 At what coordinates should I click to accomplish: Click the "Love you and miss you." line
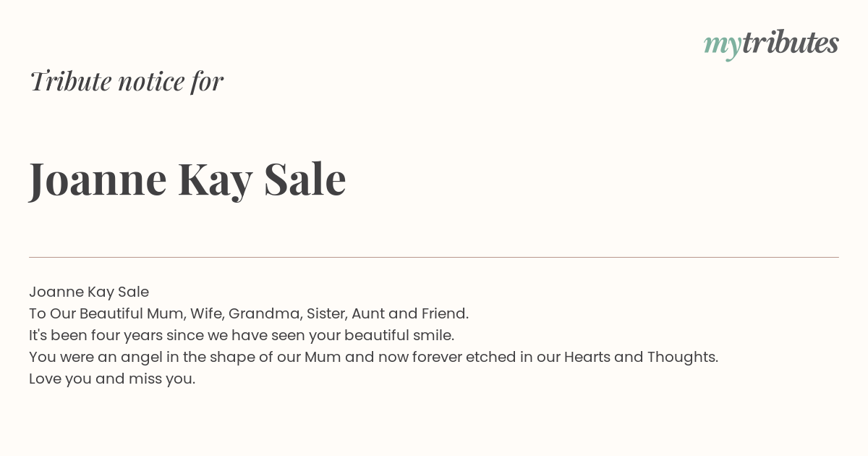(112, 379)
